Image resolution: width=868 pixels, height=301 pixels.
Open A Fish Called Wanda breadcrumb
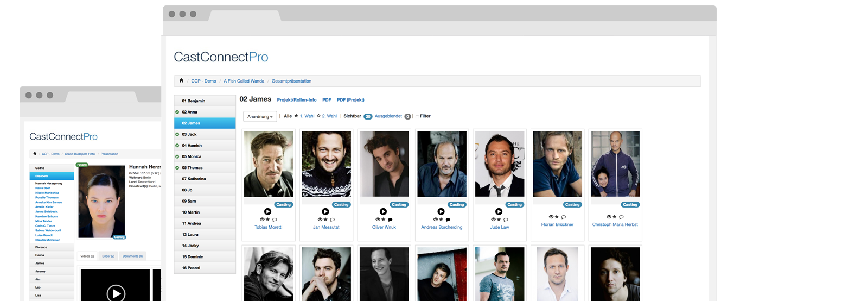(244, 81)
